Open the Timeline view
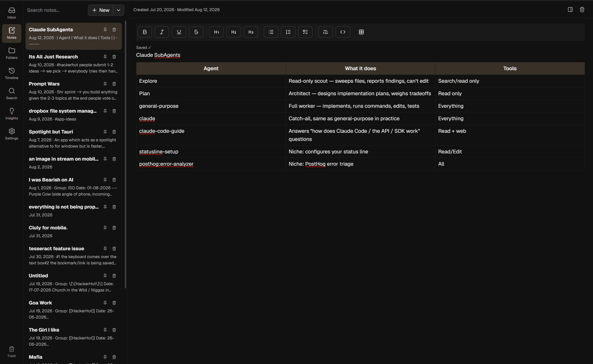This screenshot has width=593, height=364. pos(12,74)
